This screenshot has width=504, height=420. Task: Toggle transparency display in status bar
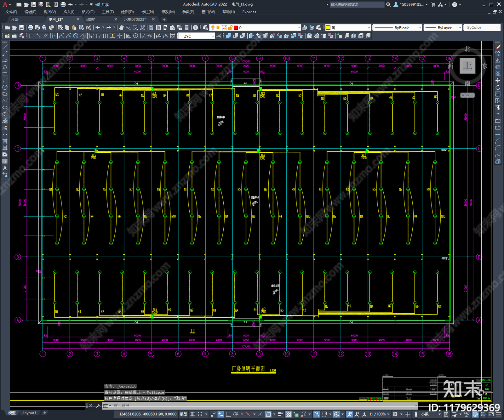click(288, 414)
